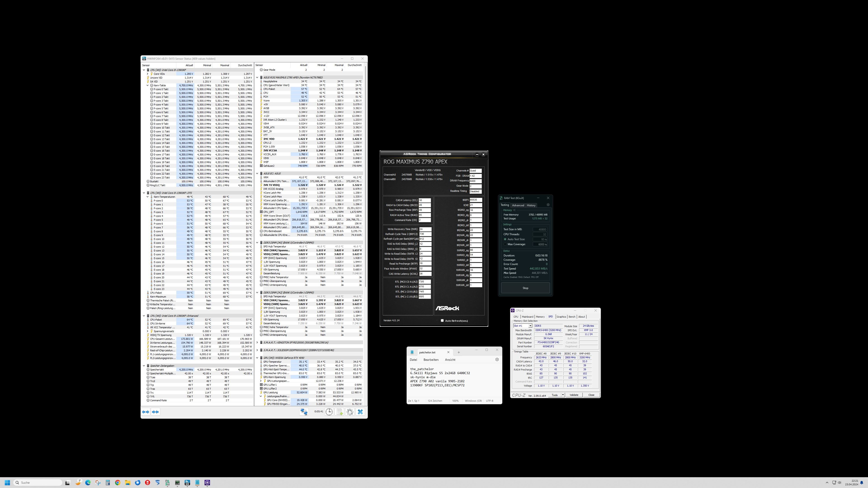Add a new tab in Notepad
Screen dimensions: 868x488
(459, 352)
